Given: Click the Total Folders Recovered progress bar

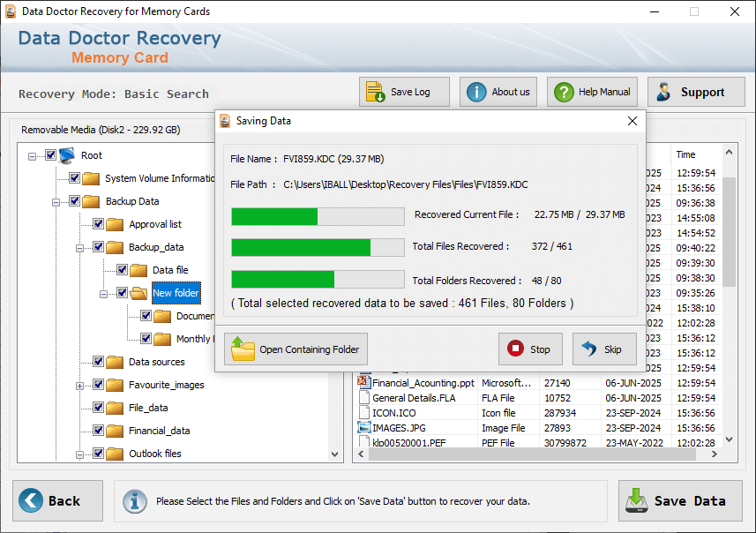Looking at the screenshot, I should click(x=318, y=279).
